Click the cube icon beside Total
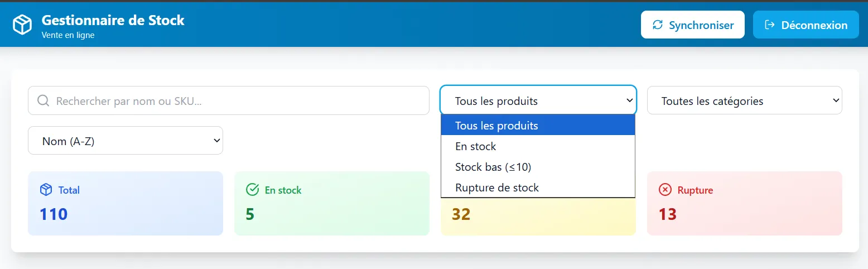The height and width of the screenshot is (269, 868). (x=46, y=190)
